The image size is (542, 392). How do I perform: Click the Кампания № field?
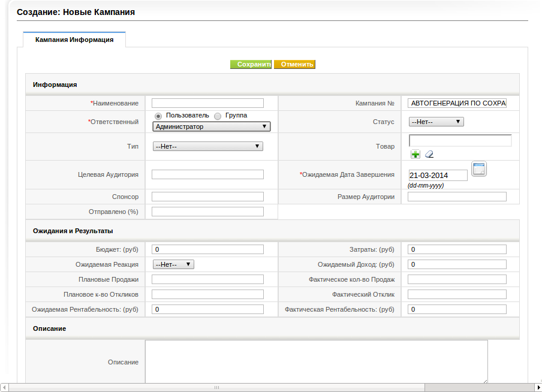point(457,103)
